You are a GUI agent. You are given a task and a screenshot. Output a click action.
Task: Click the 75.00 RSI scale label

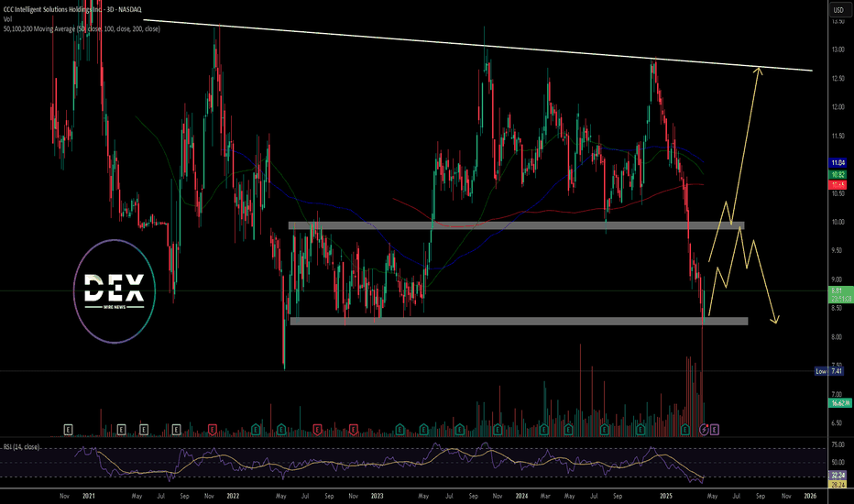tap(838, 444)
